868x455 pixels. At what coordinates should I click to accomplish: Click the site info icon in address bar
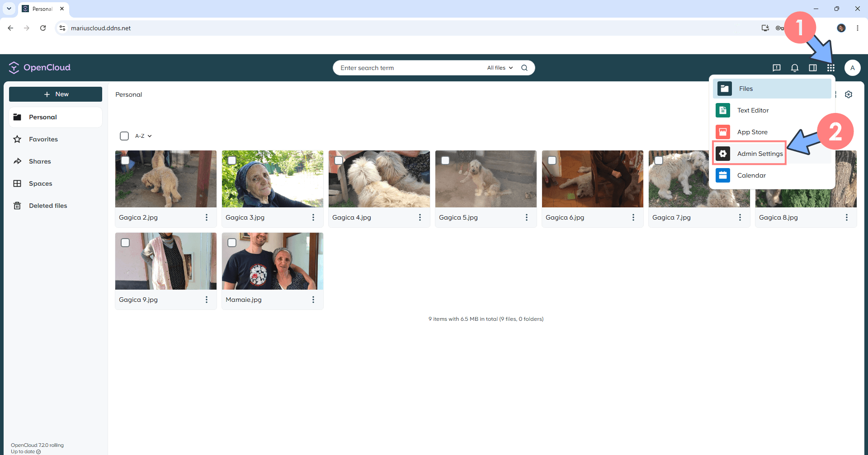click(x=62, y=28)
